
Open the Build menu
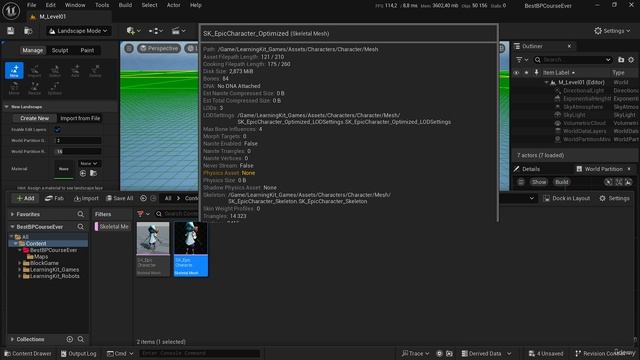click(x=125, y=5)
